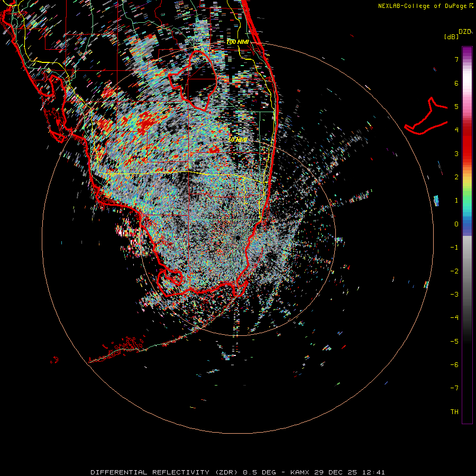
Task: Click the 100 NMI range ring label
Action: (x=237, y=42)
